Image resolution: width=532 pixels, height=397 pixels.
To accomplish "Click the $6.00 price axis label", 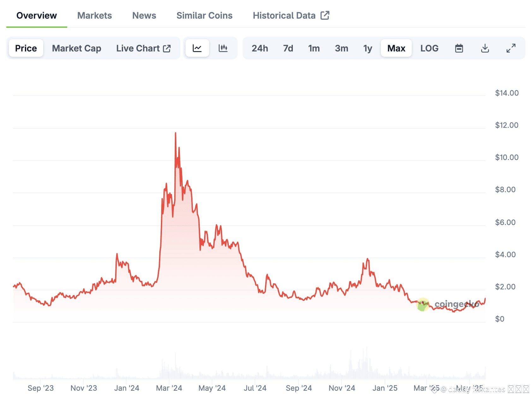I will pyautogui.click(x=505, y=222).
